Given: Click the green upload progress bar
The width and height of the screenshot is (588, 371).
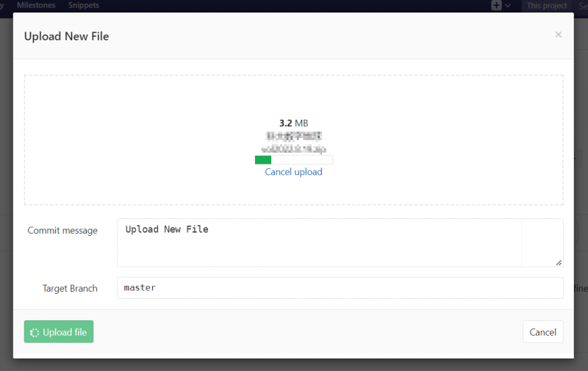Looking at the screenshot, I should 263,159.
